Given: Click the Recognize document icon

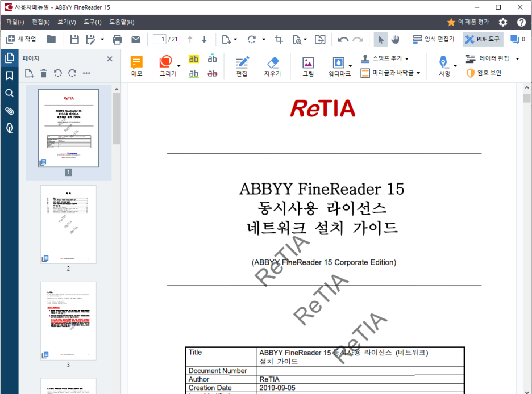Looking at the screenshot, I should pos(297,40).
